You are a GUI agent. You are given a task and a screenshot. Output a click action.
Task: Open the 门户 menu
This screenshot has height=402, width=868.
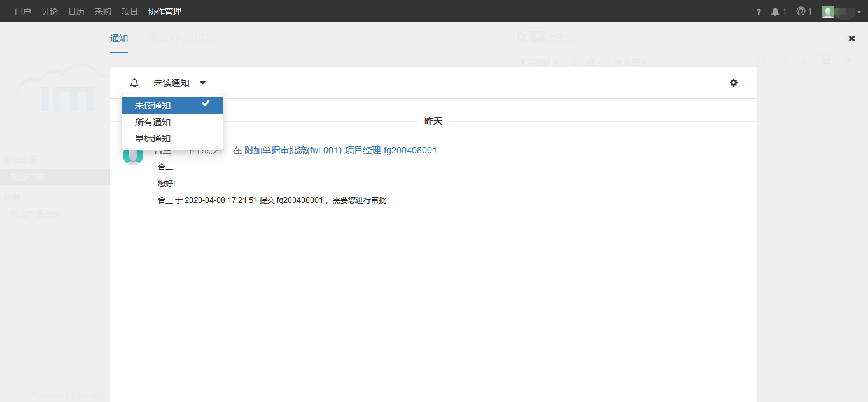pyautogui.click(x=23, y=11)
